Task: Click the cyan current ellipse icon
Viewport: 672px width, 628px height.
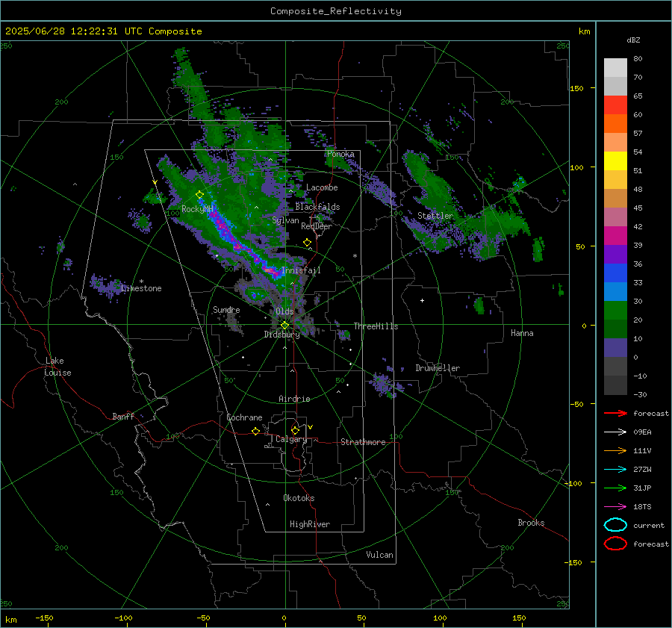Action: pyautogui.click(x=615, y=525)
